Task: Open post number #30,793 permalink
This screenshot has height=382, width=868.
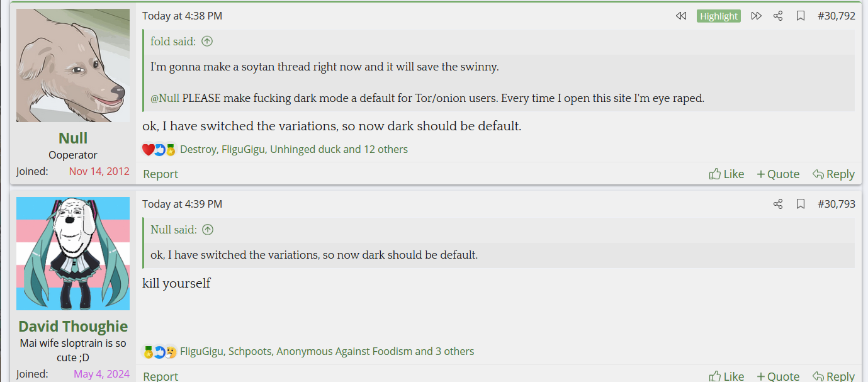Action: click(x=837, y=205)
